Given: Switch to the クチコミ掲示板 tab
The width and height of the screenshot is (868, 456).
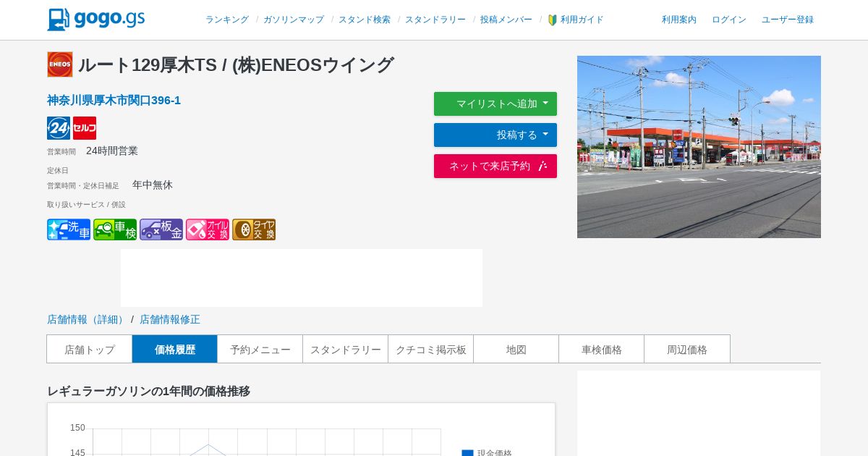Looking at the screenshot, I should (431, 349).
